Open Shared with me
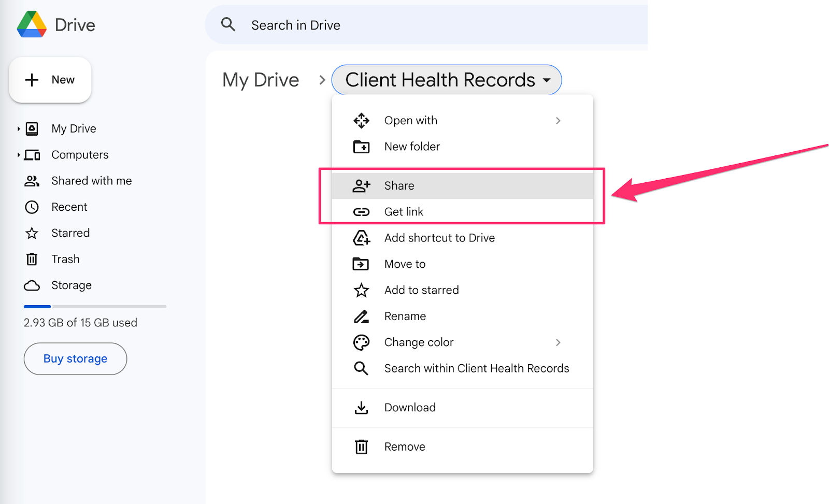The width and height of the screenshot is (829, 504). coord(91,181)
